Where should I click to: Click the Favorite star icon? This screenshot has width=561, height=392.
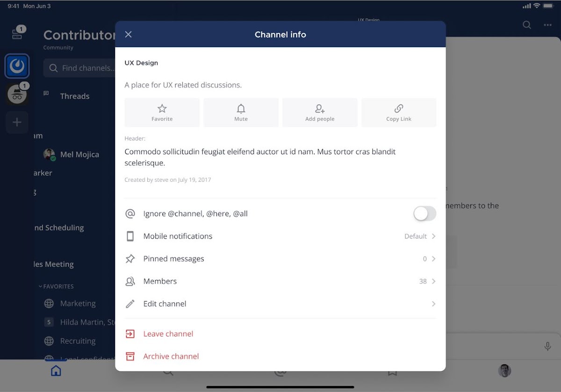(162, 109)
